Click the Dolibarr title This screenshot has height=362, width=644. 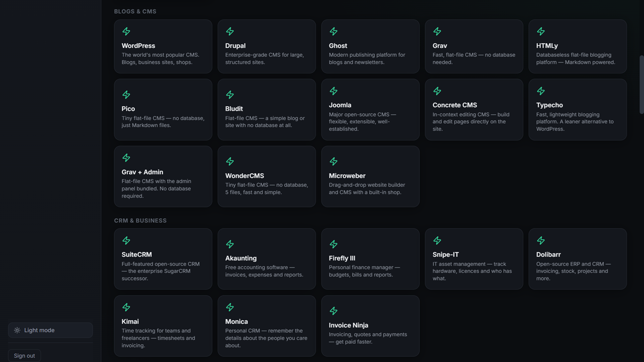(x=548, y=254)
